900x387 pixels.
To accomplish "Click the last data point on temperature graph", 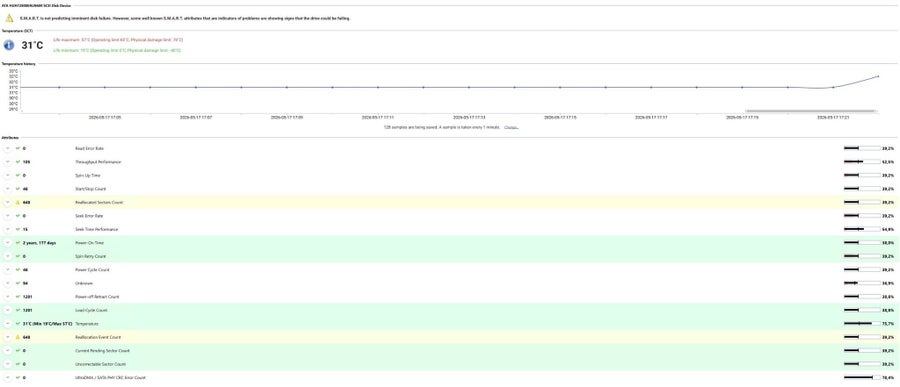I will pos(878,76).
